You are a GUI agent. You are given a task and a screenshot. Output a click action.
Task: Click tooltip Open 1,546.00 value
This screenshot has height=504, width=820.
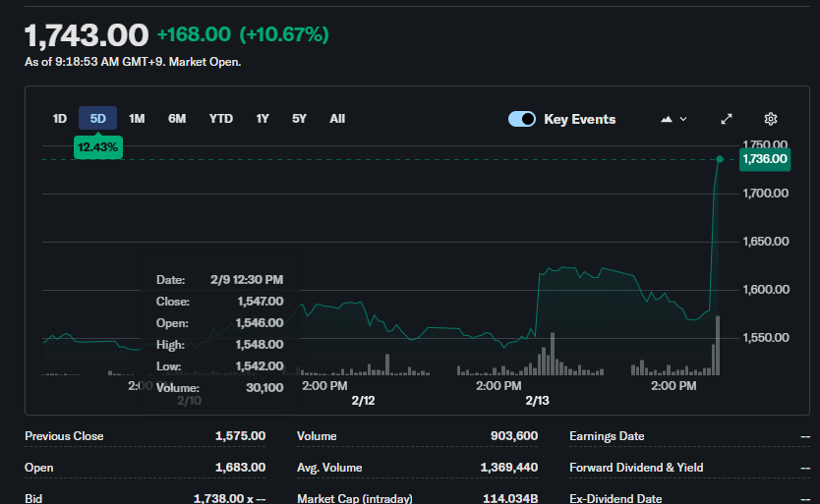[260, 323]
